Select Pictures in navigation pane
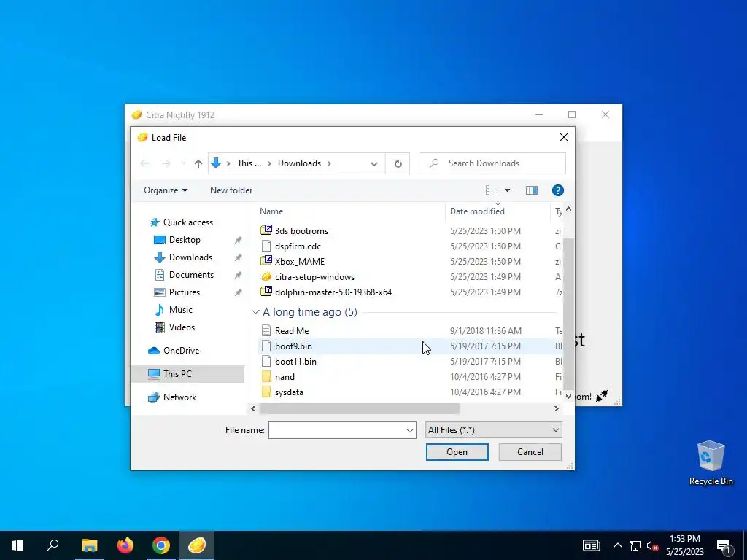Viewport: 747px width, 560px height. (x=185, y=292)
